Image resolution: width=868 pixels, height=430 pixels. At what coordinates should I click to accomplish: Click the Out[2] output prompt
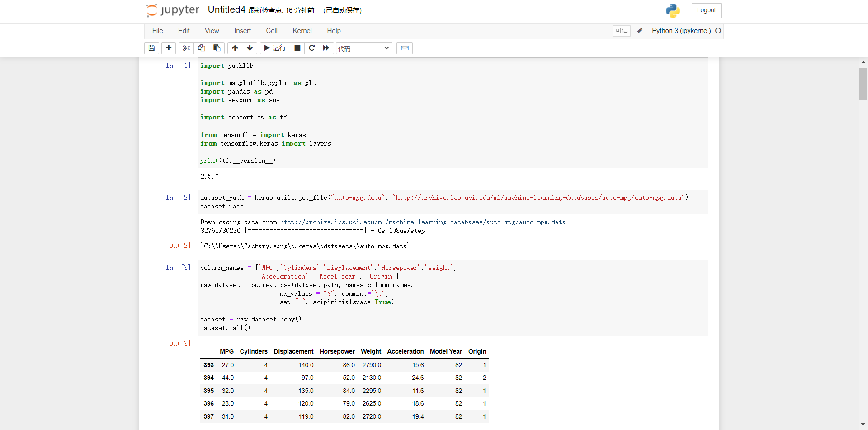click(x=182, y=246)
